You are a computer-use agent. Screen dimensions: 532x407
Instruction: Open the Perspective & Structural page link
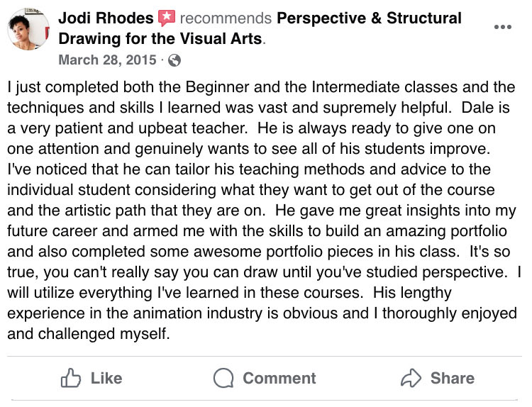pyautogui.click(x=369, y=18)
